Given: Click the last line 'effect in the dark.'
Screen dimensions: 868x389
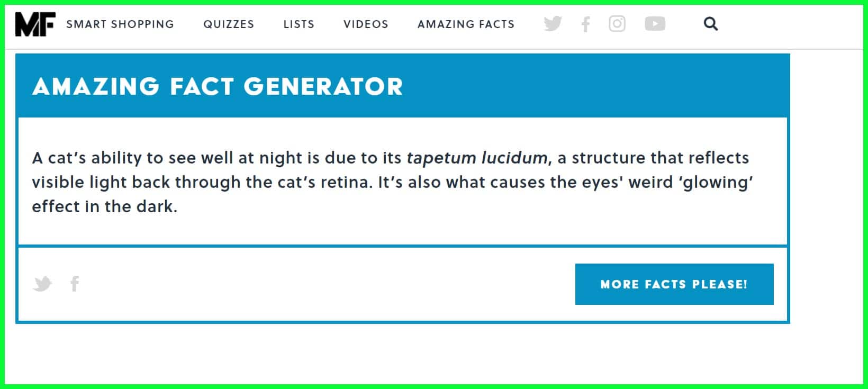Looking at the screenshot, I should (104, 206).
